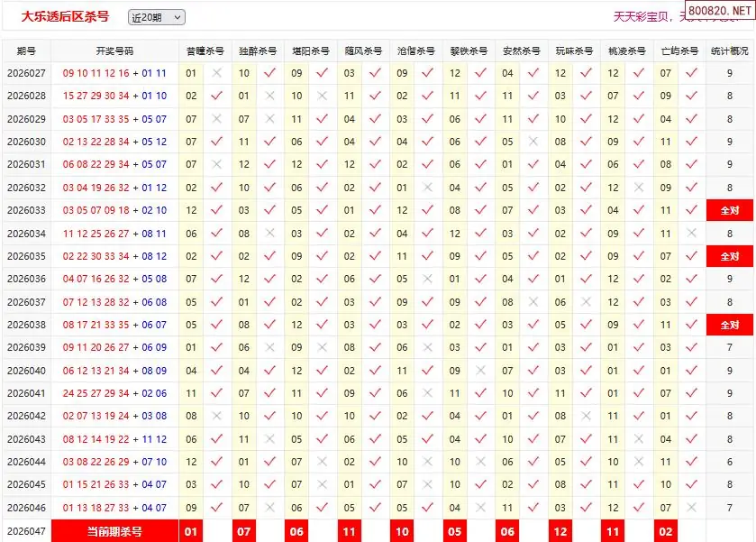This screenshot has width=756, height=542.
Task: Click the red 02 cell under 亡屿杀号
Action: click(666, 532)
